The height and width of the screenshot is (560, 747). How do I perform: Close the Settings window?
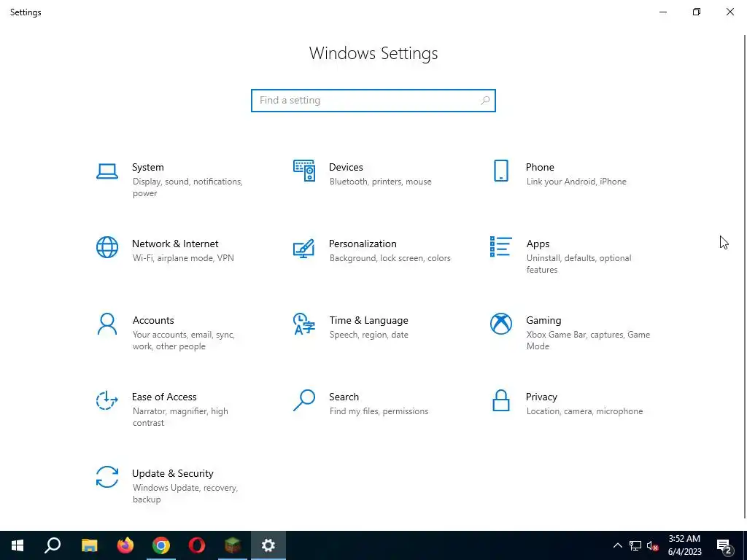(x=729, y=12)
